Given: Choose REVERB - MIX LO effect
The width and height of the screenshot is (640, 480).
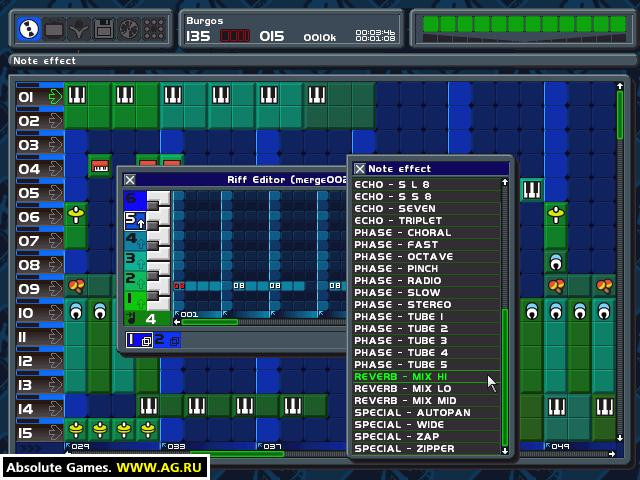Looking at the screenshot, I should pos(426,389).
